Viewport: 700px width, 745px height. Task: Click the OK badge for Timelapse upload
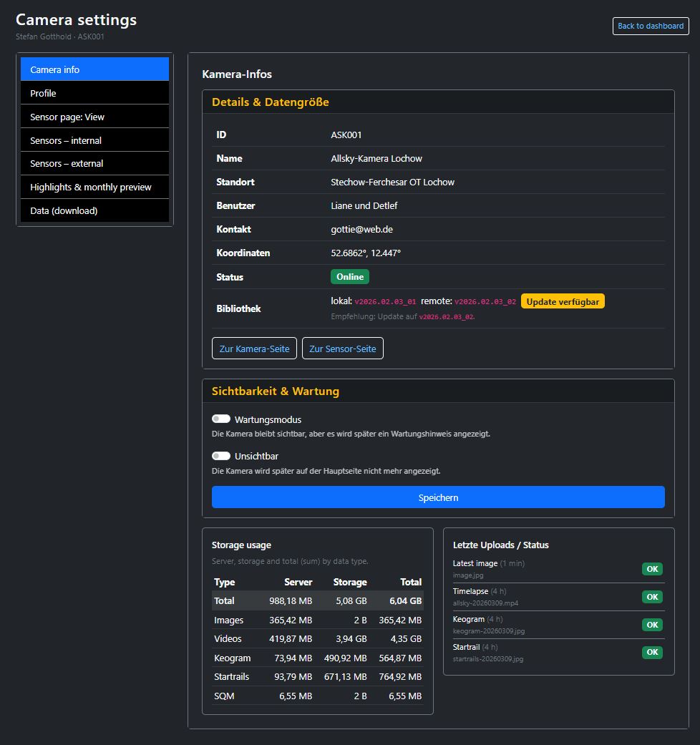652,596
